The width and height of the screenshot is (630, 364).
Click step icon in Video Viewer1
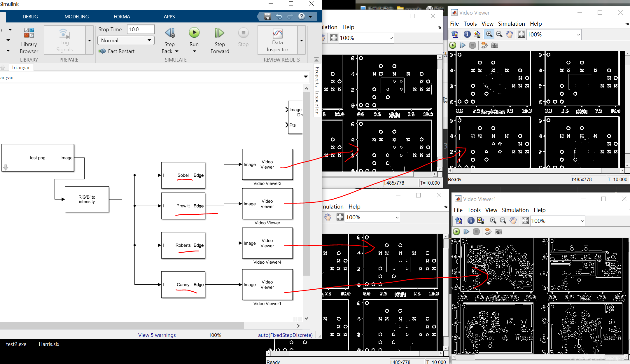466,232
